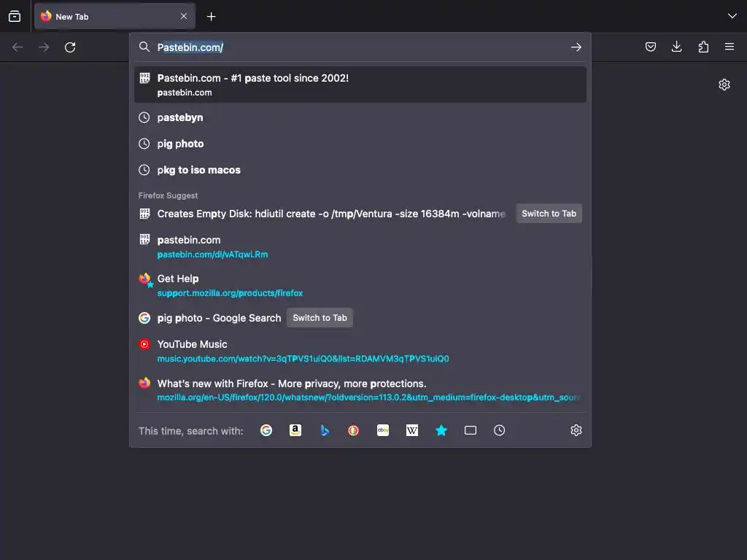Image resolution: width=747 pixels, height=560 pixels.
Task: Switch to Tab for Creates Empty Disk
Action: pyautogui.click(x=549, y=214)
